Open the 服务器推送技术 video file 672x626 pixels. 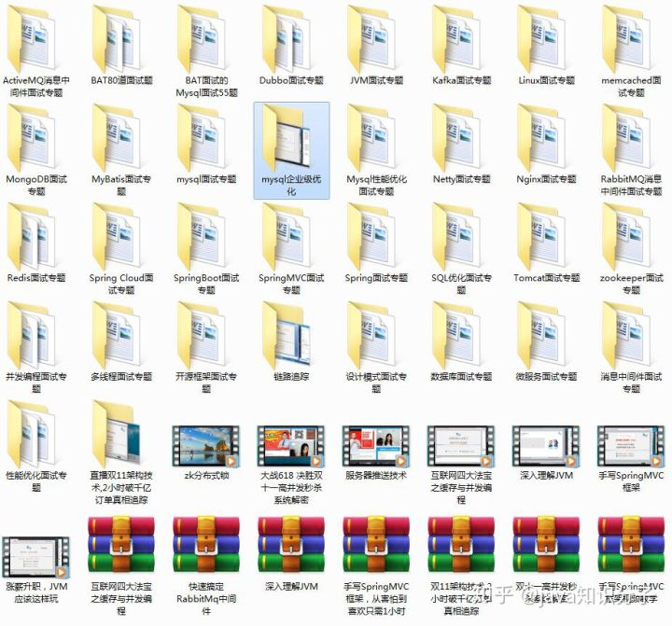pos(376,444)
